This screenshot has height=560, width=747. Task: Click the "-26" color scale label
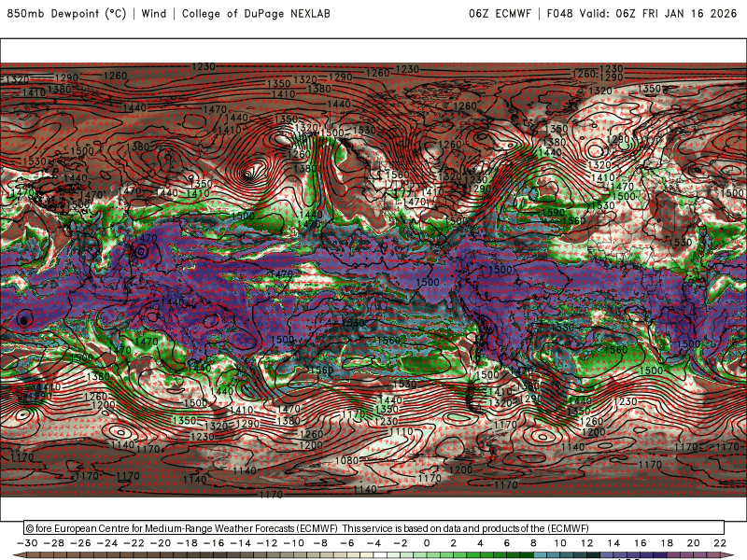click(80, 543)
